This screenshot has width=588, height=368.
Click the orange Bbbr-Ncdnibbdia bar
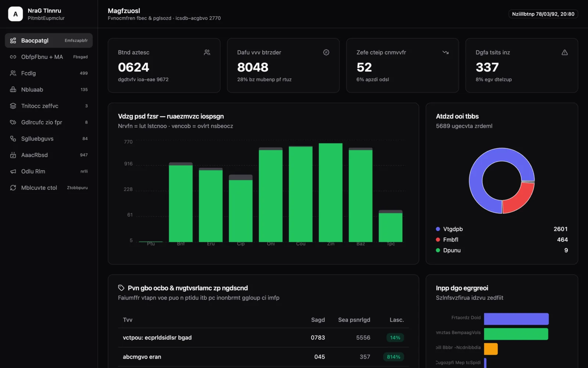[491, 349]
